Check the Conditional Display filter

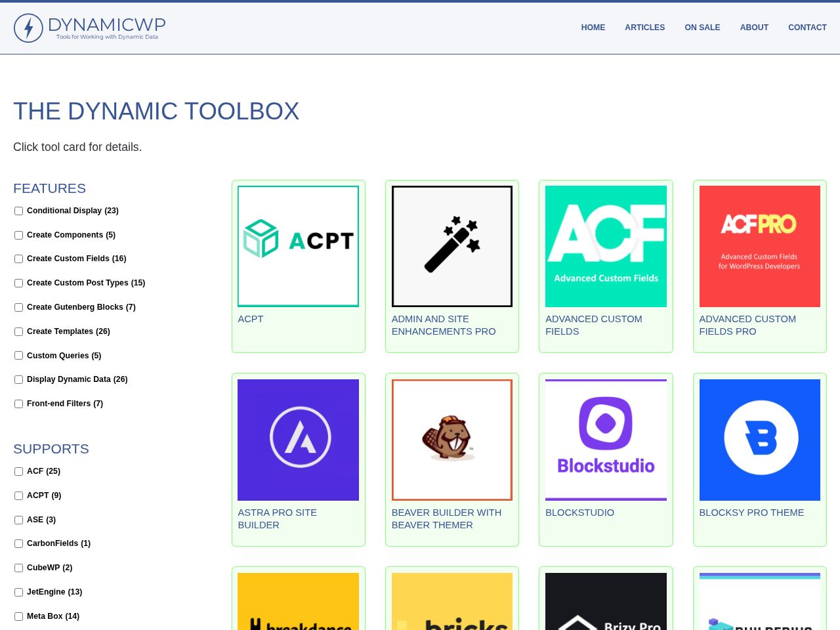[18, 211]
